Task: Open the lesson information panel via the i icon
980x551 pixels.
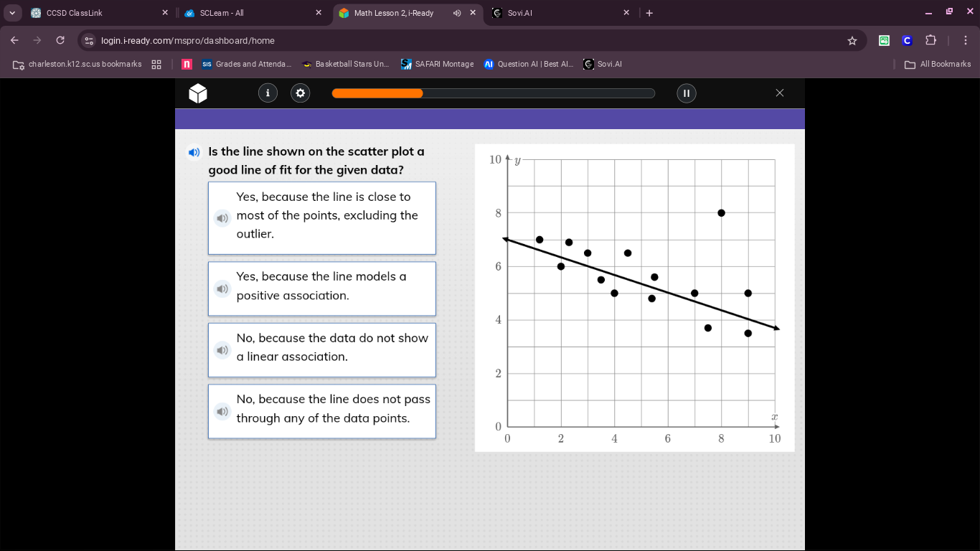Action: point(268,93)
